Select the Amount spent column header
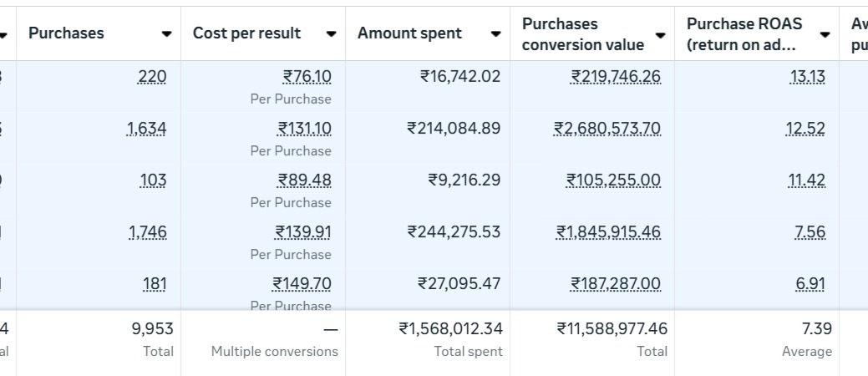Viewport: 868px width, 376px height. point(409,33)
